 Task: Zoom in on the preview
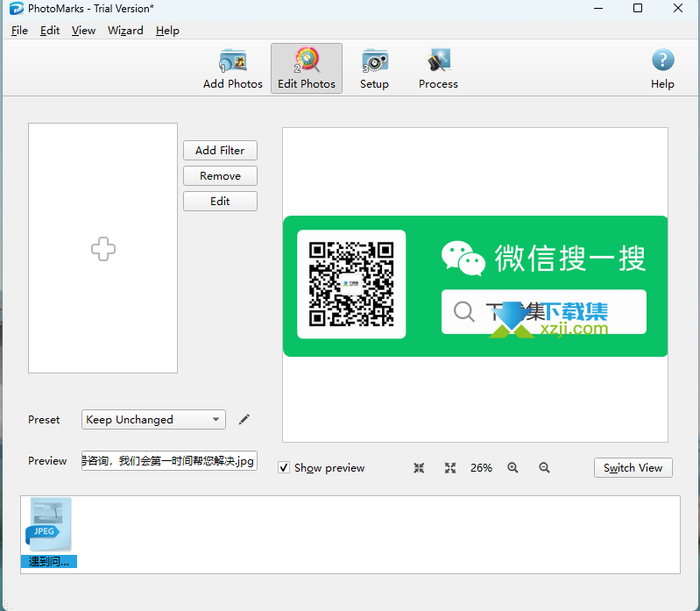click(x=513, y=467)
